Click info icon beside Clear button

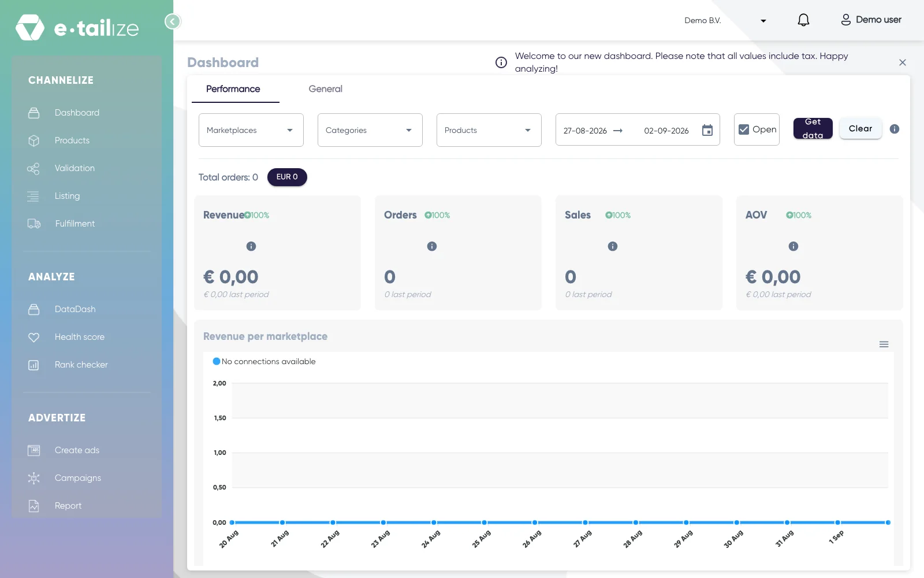(x=895, y=129)
